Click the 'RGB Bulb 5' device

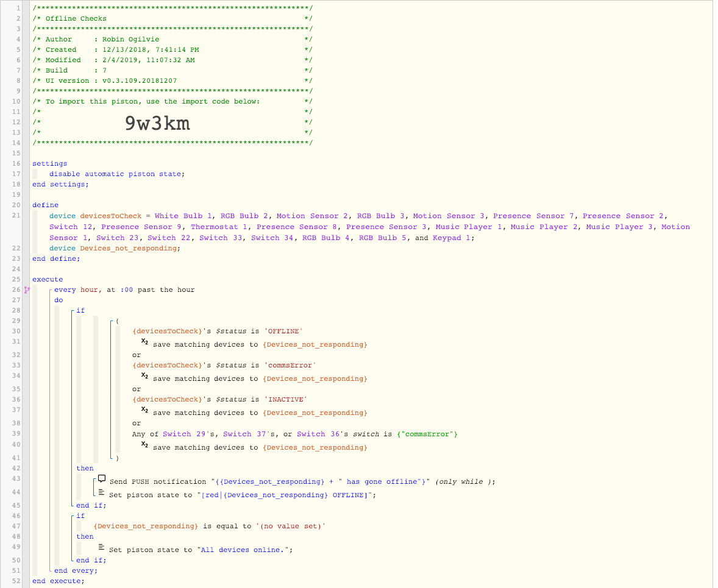pos(383,238)
